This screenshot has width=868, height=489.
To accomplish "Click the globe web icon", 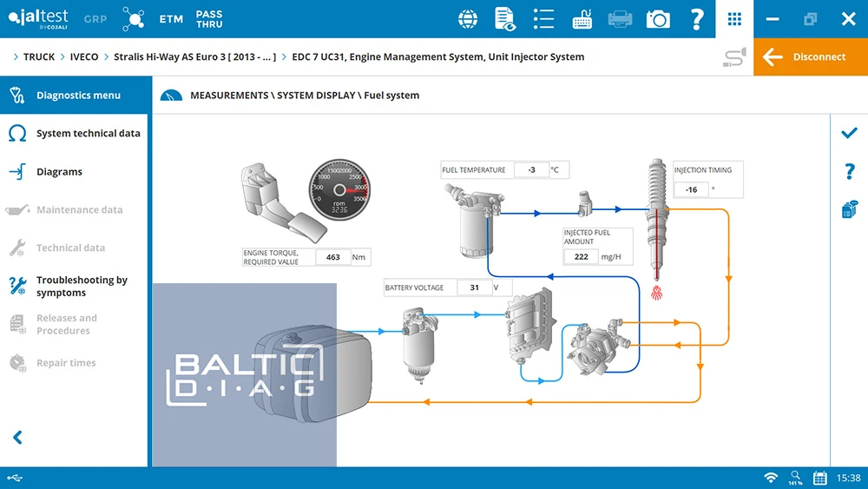I will [x=468, y=19].
